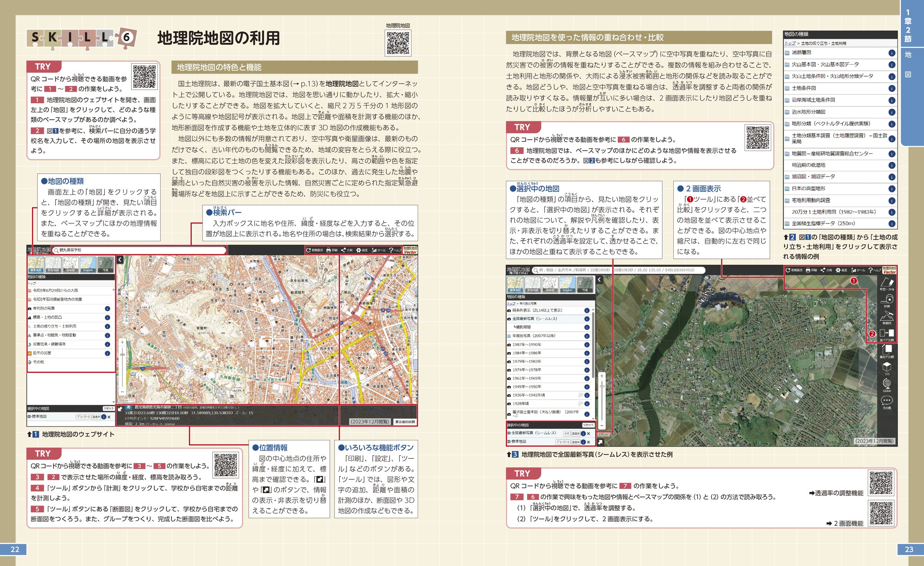The image size is (924, 566).
Task: Toggle eye icon for 標準地図 in Figure 1
Action: [29, 417]
